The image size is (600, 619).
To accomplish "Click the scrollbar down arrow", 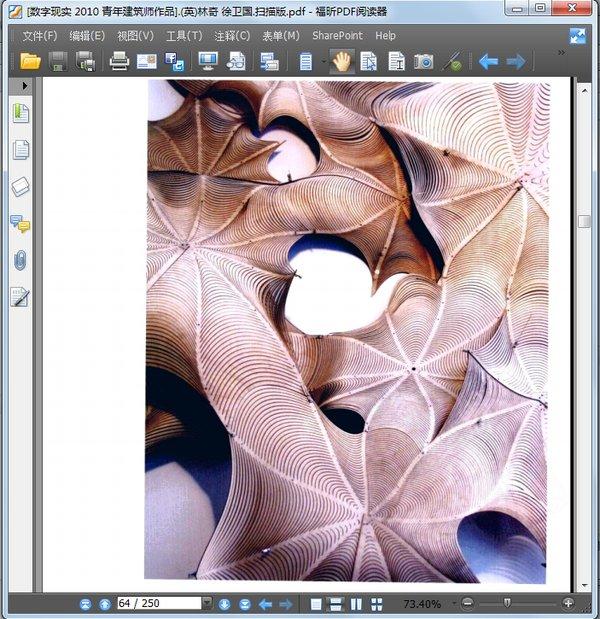I will coord(585,585).
